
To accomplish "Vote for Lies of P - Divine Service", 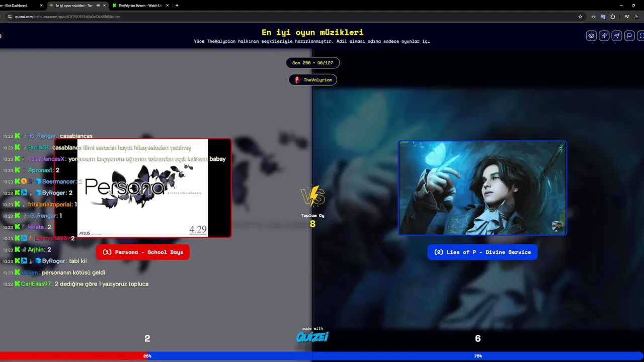I will [482, 252].
